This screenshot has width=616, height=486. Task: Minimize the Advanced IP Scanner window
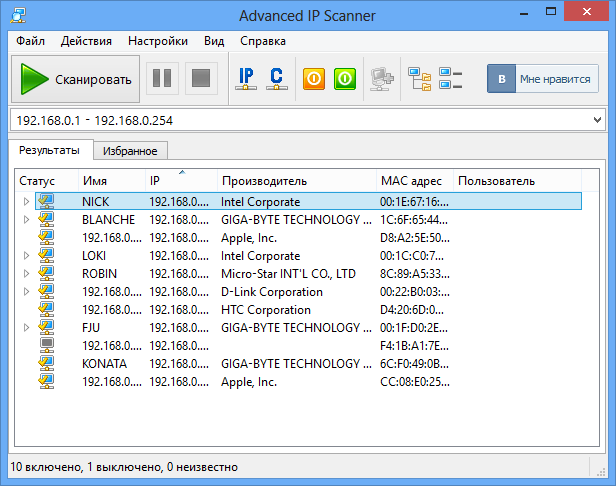[x=524, y=12]
